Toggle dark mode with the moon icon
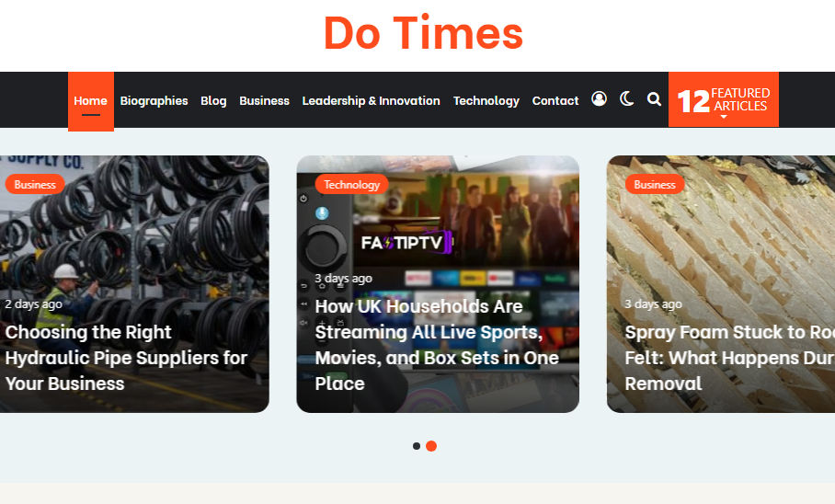Screen dimensions: 835x504 pyautogui.click(x=627, y=99)
